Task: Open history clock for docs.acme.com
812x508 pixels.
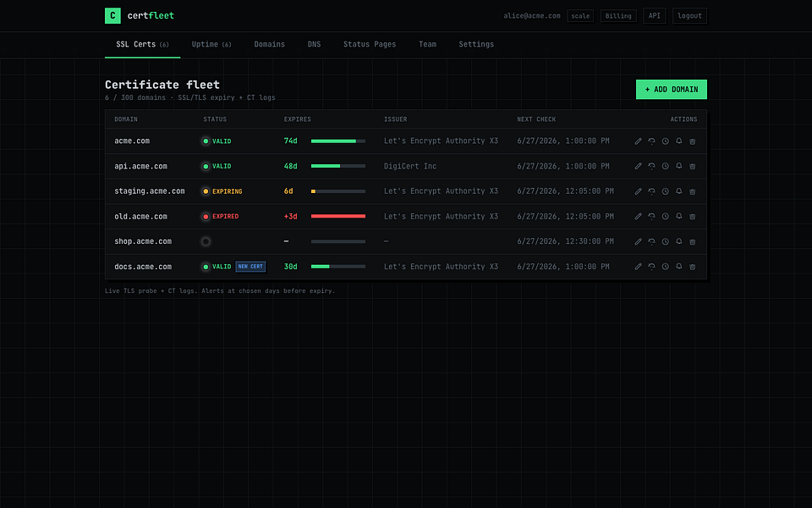Action: pos(666,267)
